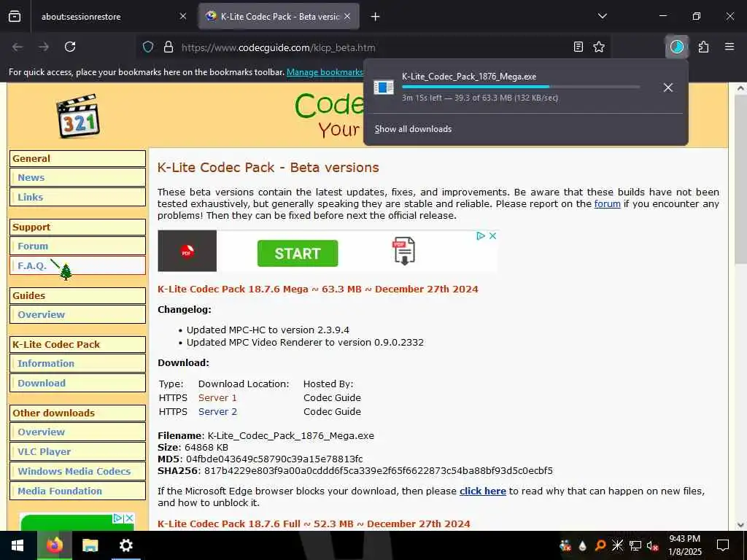Bookmark this page with star icon
This screenshot has height=560, width=747.
coord(599,47)
